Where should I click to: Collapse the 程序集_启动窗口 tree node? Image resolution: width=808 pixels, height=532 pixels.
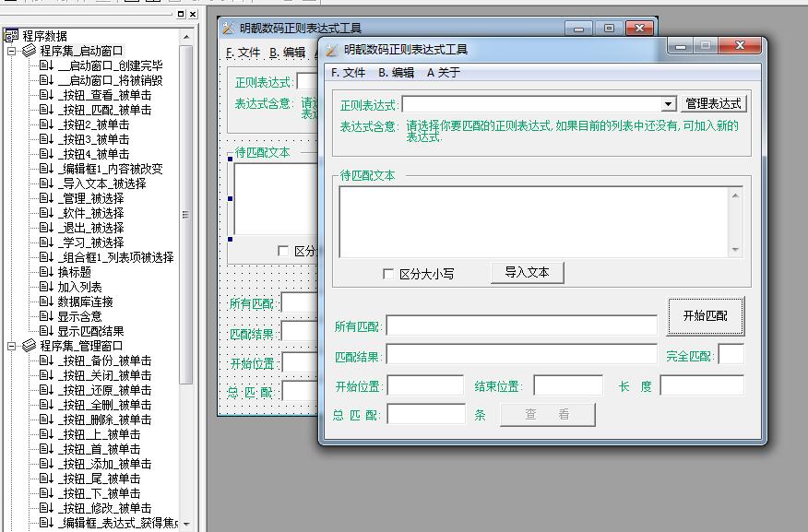click(x=11, y=51)
